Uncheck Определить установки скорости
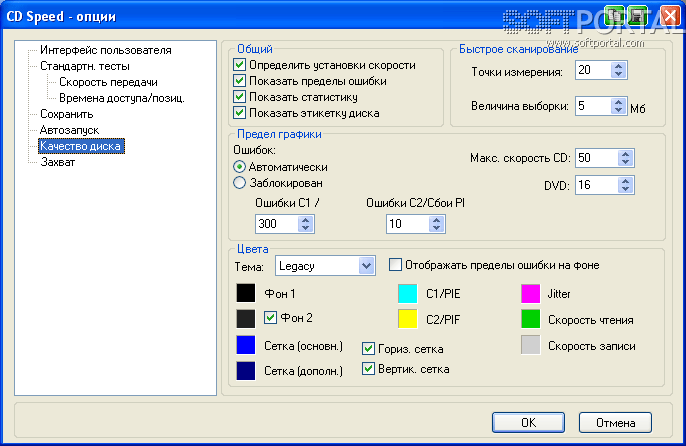686x446 pixels. [239, 65]
